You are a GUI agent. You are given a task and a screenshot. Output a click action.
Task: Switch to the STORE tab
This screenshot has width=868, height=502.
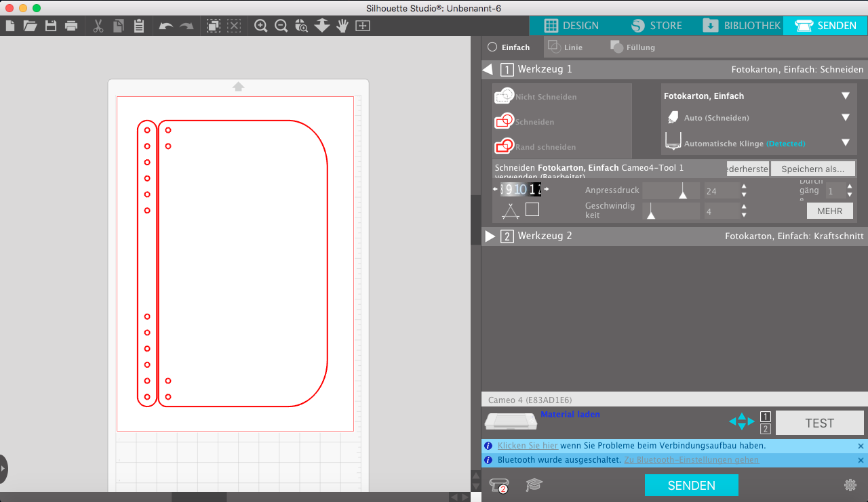(656, 26)
